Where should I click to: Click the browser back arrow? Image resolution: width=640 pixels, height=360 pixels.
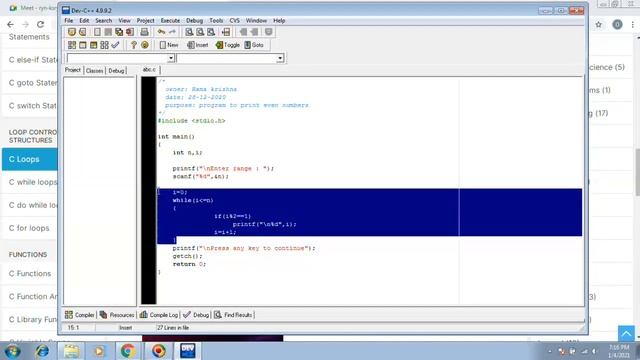10,24
